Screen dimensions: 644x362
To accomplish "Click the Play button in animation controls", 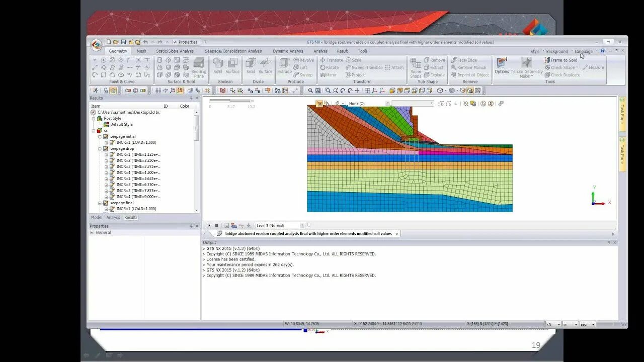I will [209, 225].
